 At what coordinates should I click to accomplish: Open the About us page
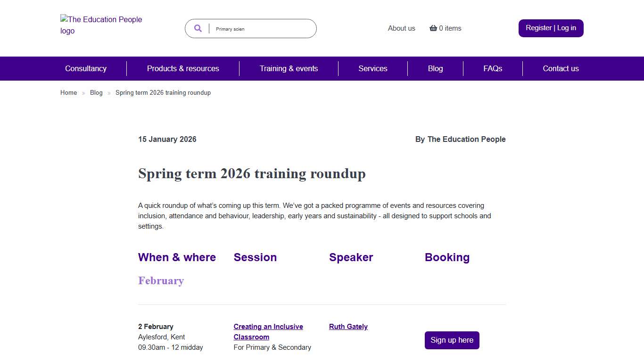click(401, 28)
